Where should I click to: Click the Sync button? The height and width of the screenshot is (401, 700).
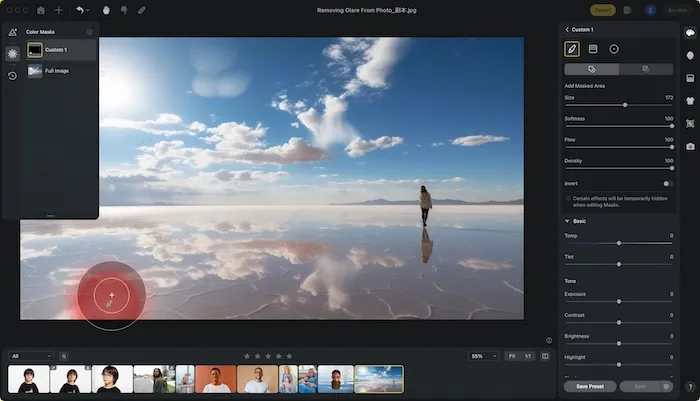[640, 386]
